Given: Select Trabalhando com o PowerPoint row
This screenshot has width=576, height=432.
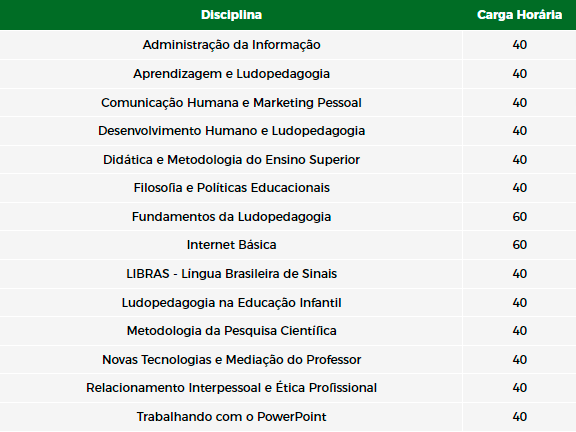Looking at the screenshot, I should [288, 417].
